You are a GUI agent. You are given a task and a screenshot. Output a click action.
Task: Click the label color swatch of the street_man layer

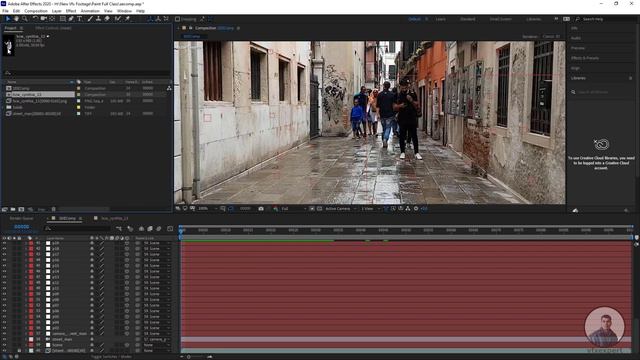(31, 339)
